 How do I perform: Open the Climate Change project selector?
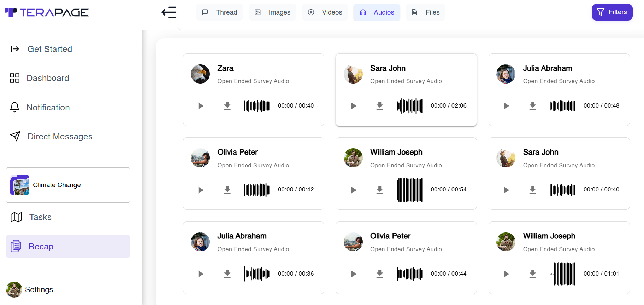pos(68,185)
